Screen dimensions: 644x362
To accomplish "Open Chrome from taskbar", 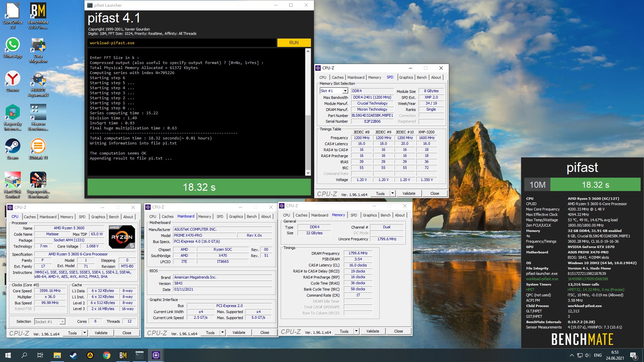I will 107,355.
